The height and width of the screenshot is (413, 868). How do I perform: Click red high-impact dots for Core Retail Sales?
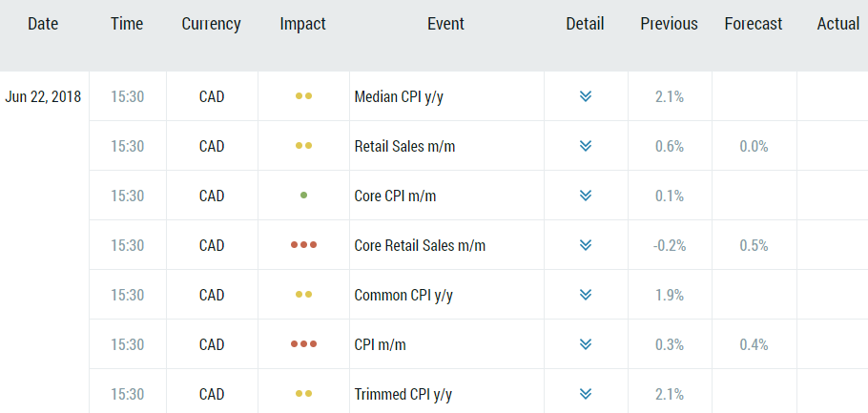[303, 245]
